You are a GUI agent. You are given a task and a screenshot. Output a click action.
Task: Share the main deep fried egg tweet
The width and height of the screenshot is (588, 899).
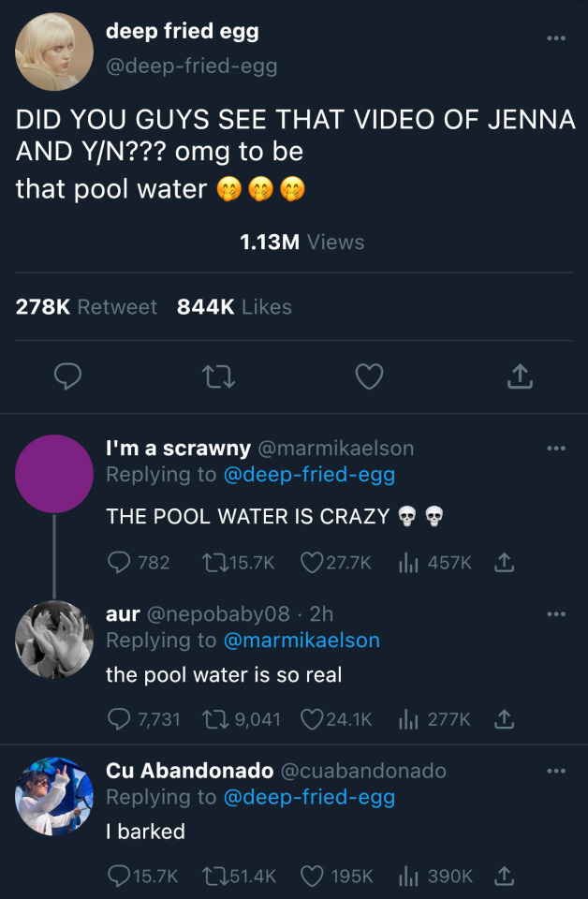click(520, 376)
